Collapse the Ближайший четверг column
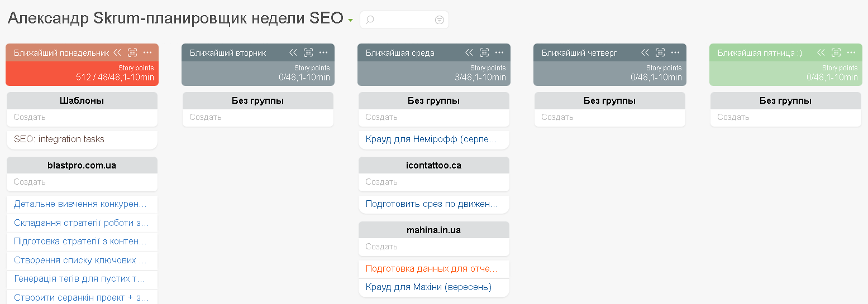Screen dimensions: 868x304 point(645,52)
